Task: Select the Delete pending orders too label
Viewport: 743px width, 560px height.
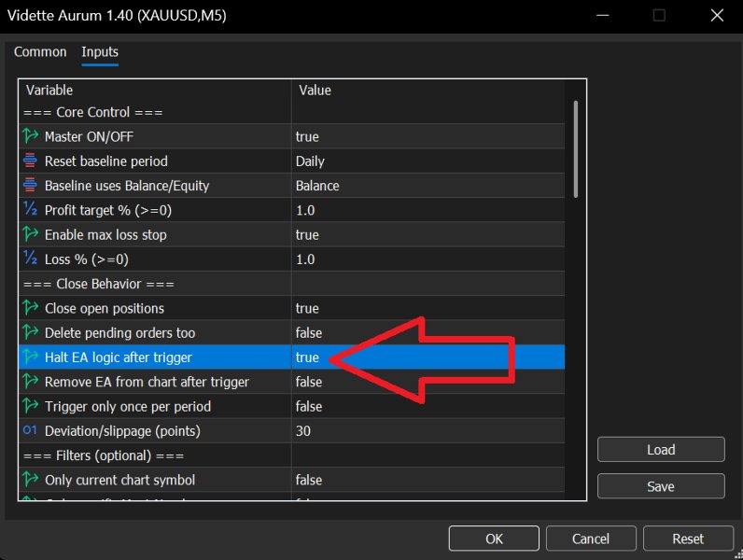Action: click(119, 333)
